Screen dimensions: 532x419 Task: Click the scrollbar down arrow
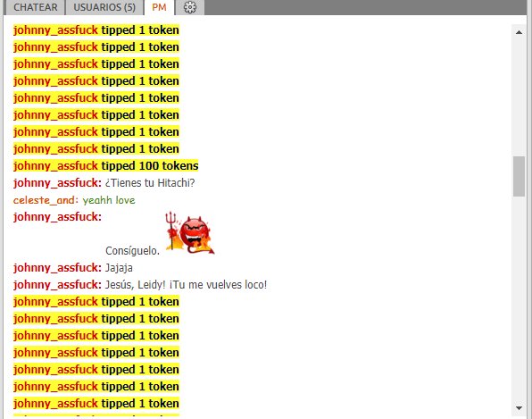point(519,408)
